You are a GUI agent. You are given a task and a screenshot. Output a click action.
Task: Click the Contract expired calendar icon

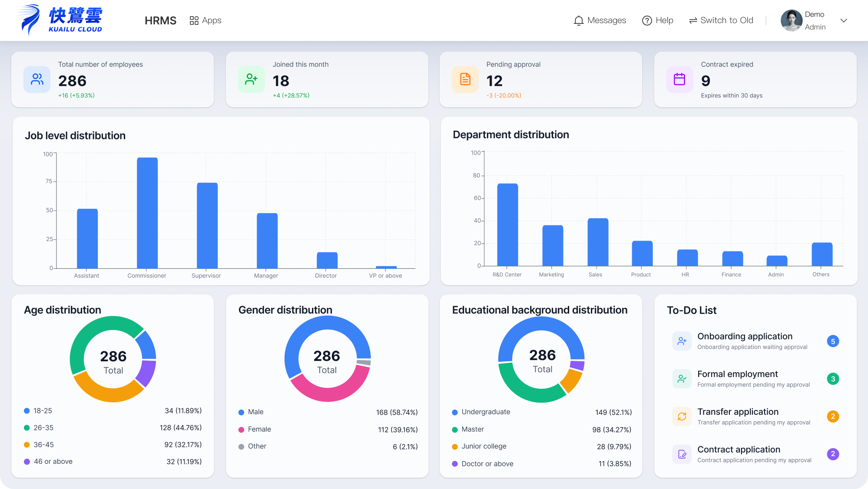679,79
